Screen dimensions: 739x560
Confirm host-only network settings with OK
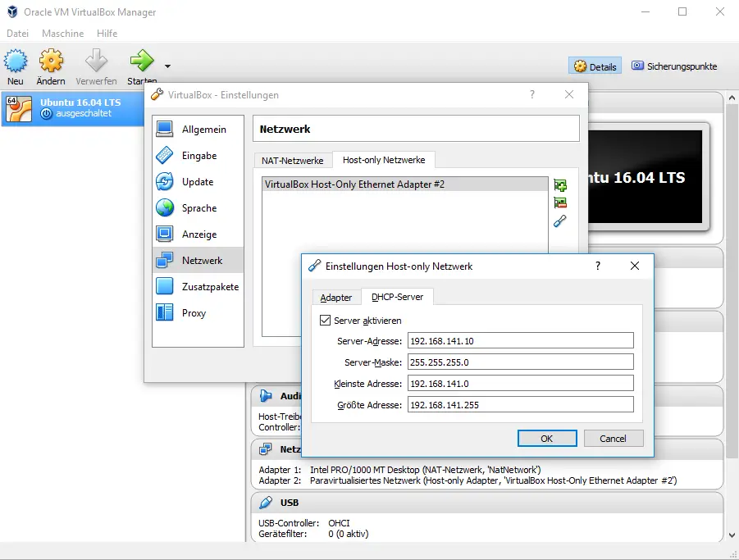(547, 439)
